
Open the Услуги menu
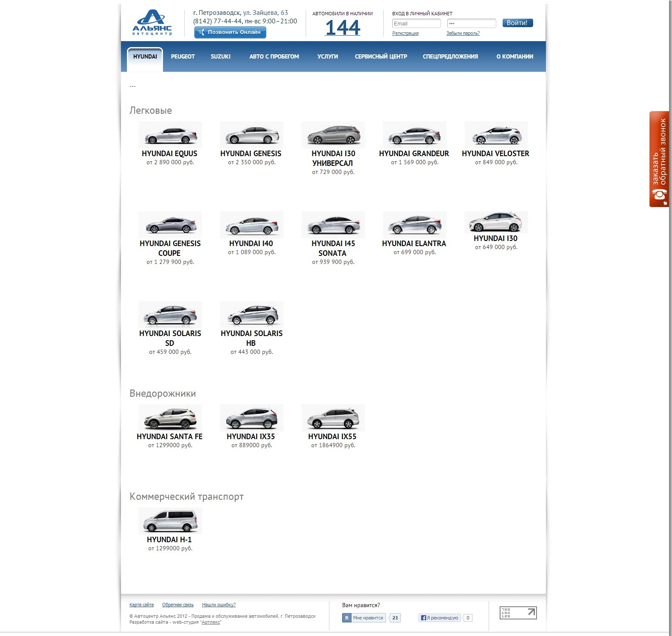point(328,57)
